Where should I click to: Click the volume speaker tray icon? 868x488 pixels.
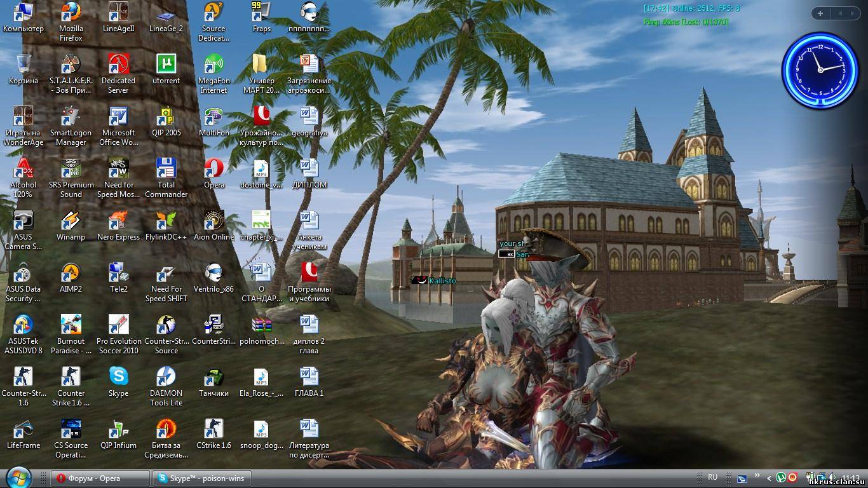click(x=831, y=478)
